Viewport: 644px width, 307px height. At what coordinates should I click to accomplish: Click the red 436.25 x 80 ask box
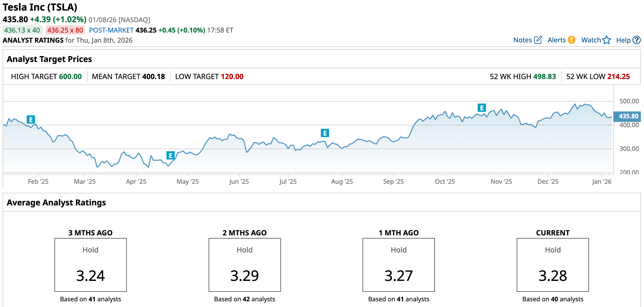point(65,30)
